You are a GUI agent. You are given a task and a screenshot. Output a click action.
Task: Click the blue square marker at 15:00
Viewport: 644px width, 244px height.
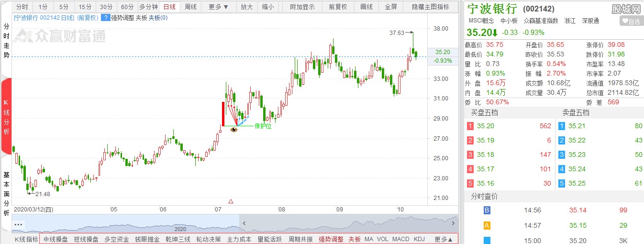coord(487,240)
